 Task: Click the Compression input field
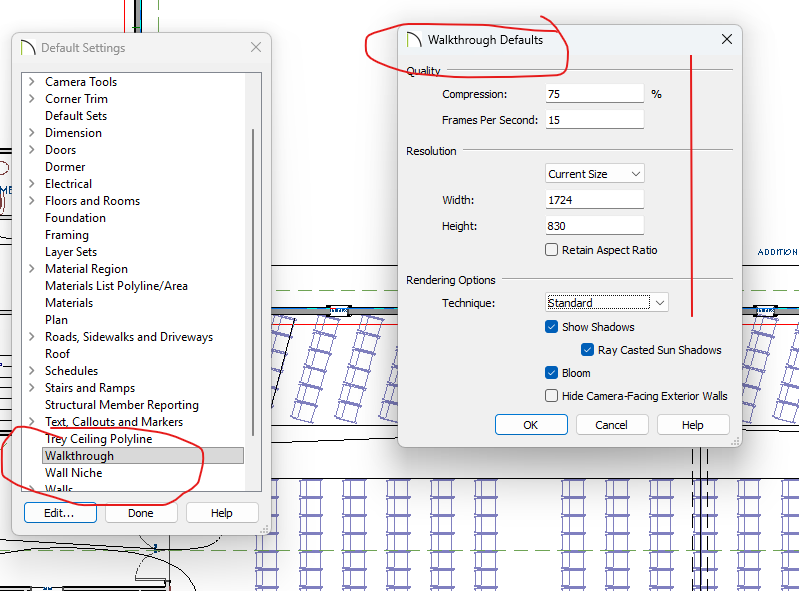pyautogui.click(x=594, y=94)
